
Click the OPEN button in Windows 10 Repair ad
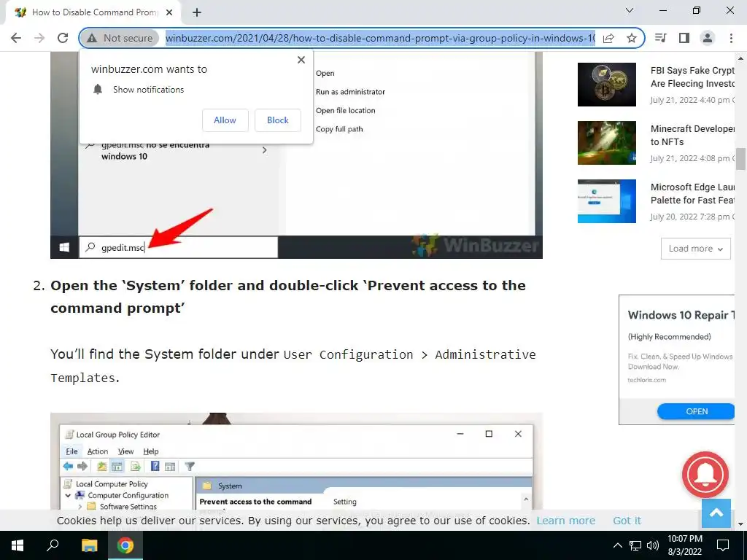(696, 411)
